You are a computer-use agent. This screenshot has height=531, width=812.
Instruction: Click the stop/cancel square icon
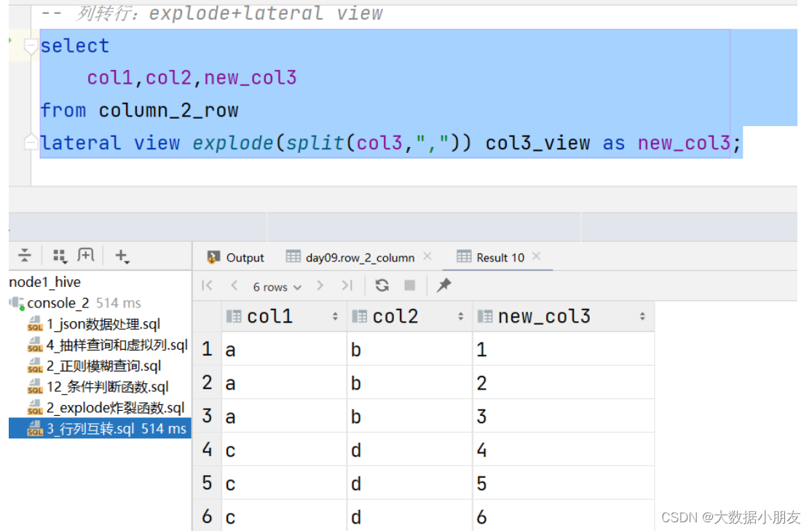(410, 286)
